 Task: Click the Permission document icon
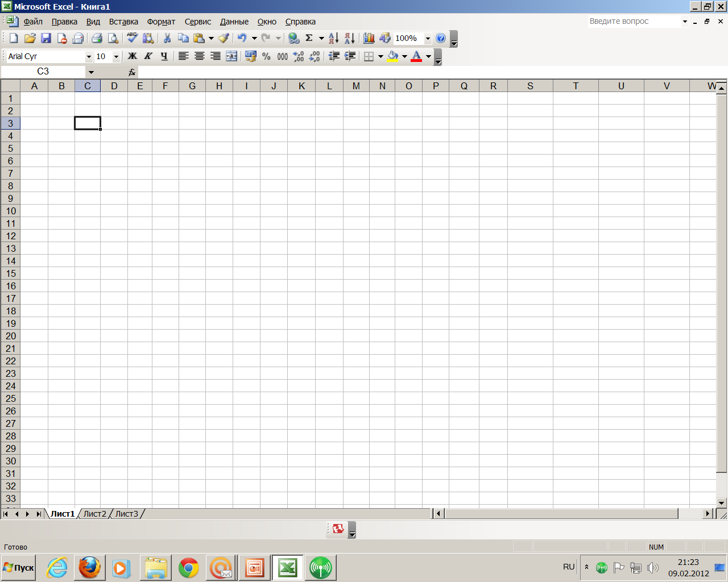[62, 38]
